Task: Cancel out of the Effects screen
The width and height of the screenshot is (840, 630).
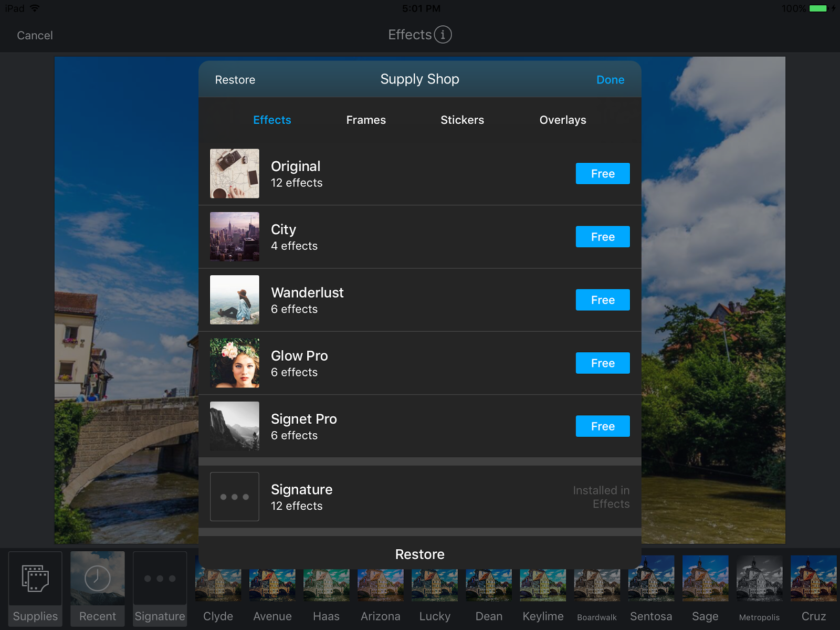Action: coord(35,35)
